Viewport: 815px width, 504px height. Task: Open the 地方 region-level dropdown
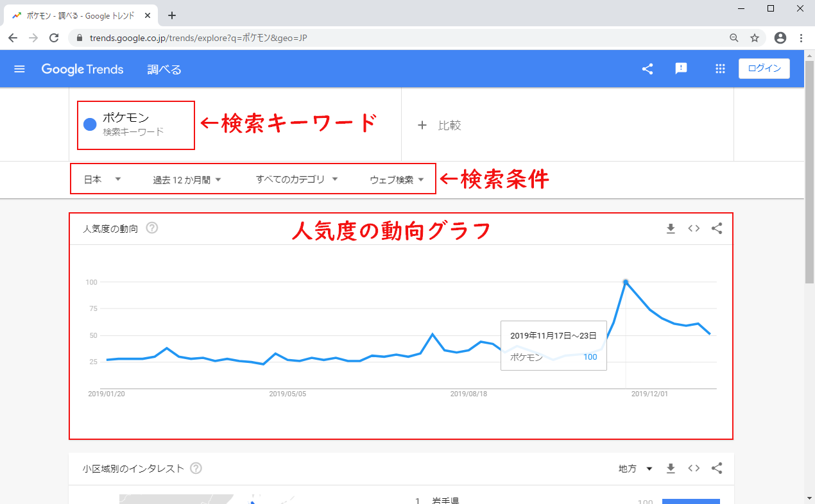click(x=635, y=469)
